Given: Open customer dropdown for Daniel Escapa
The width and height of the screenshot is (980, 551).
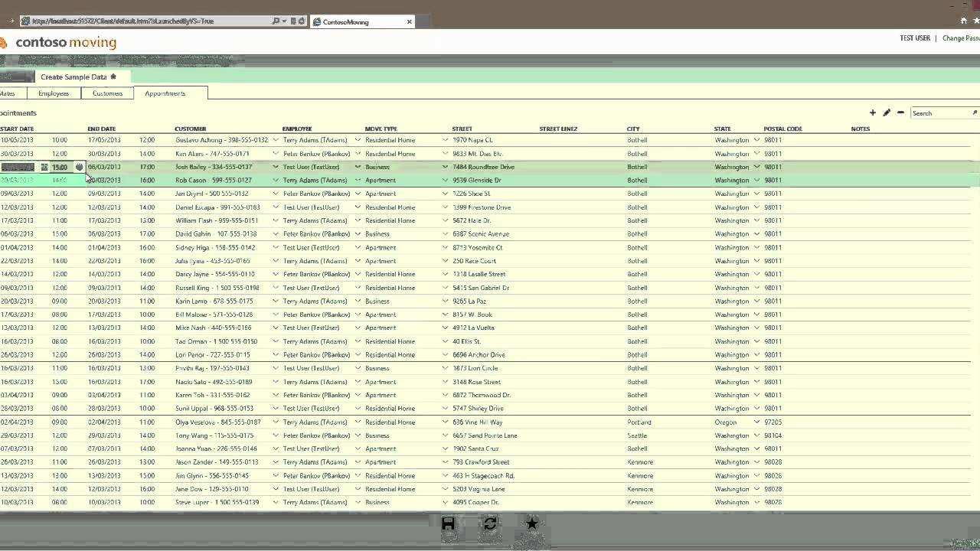Looking at the screenshot, I should (x=276, y=207).
